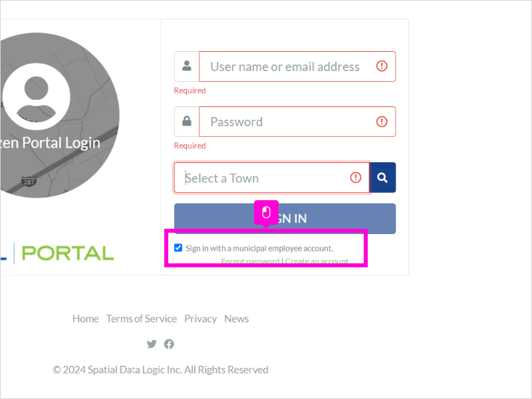Open the Create an account link

pos(317,261)
